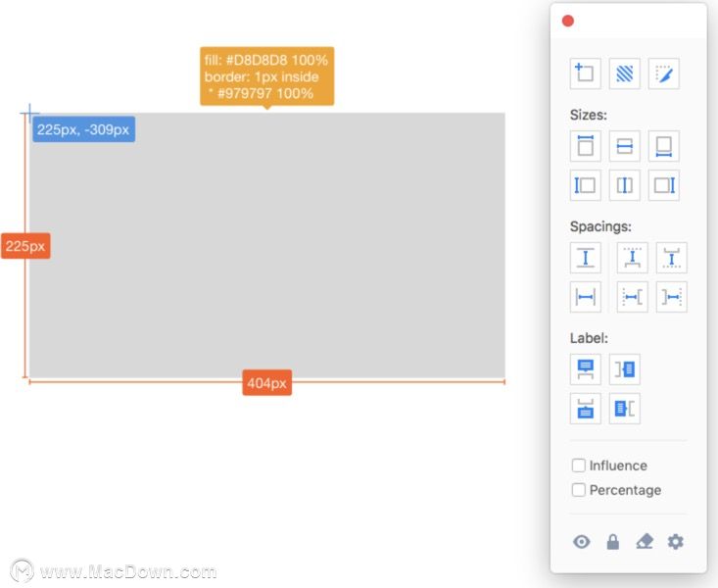Viewport: 718px width, 588px height.
Task: Click first horizontal spacing icon
Action: click(x=585, y=297)
